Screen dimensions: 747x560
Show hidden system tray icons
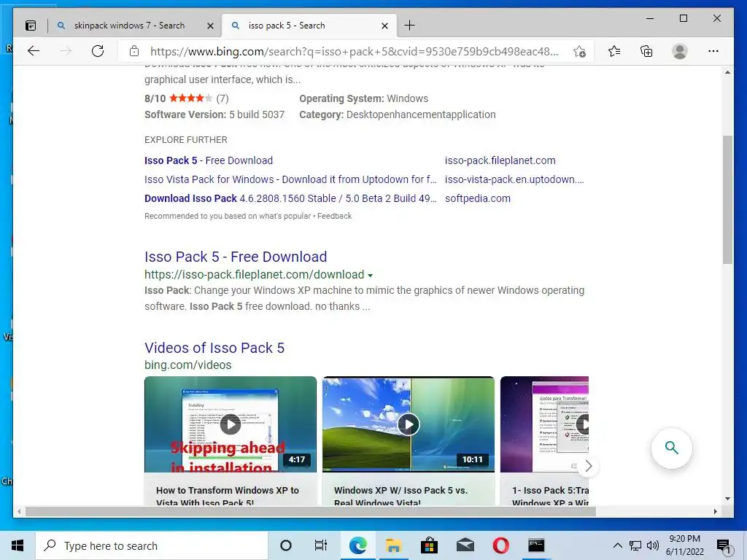coord(617,545)
